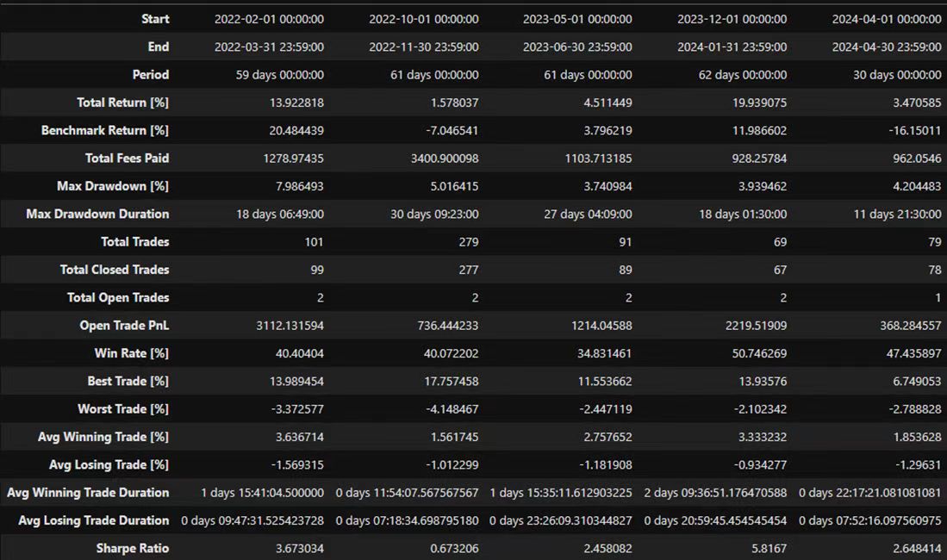The height and width of the screenshot is (560, 947).
Task: Select the Avg Winning Trade Duration row header
Action: [88, 493]
